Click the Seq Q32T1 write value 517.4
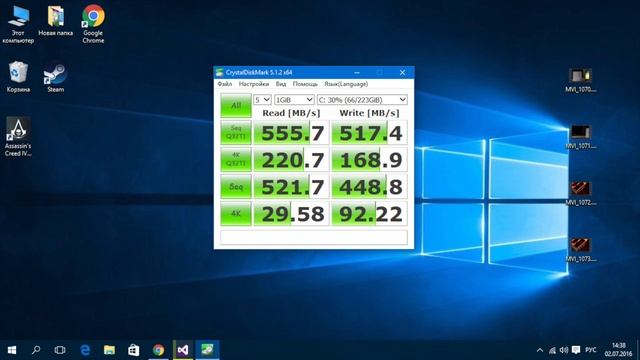Screen dimensions: 640x360 369,133
